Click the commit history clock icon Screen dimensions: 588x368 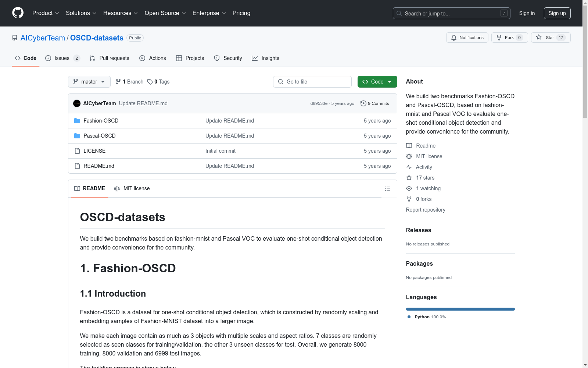[363, 103]
